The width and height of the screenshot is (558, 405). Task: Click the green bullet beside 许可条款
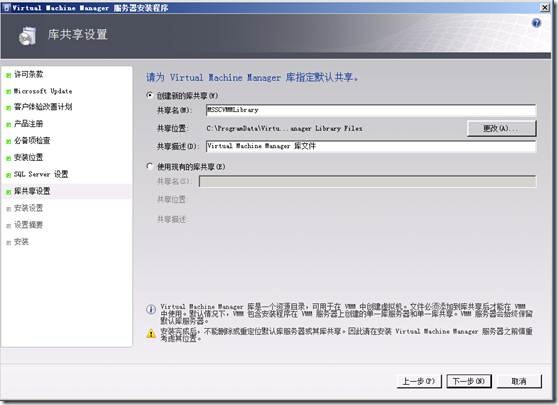(9, 75)
